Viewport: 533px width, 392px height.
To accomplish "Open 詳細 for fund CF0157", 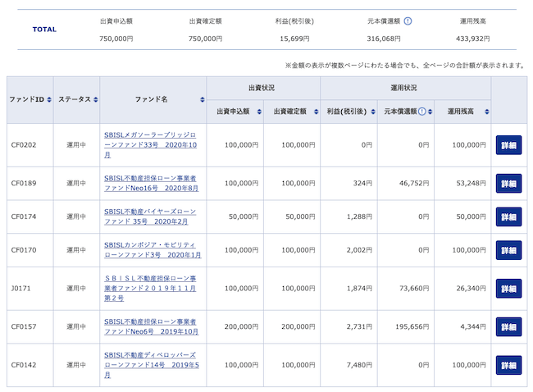I will (508, 326).
